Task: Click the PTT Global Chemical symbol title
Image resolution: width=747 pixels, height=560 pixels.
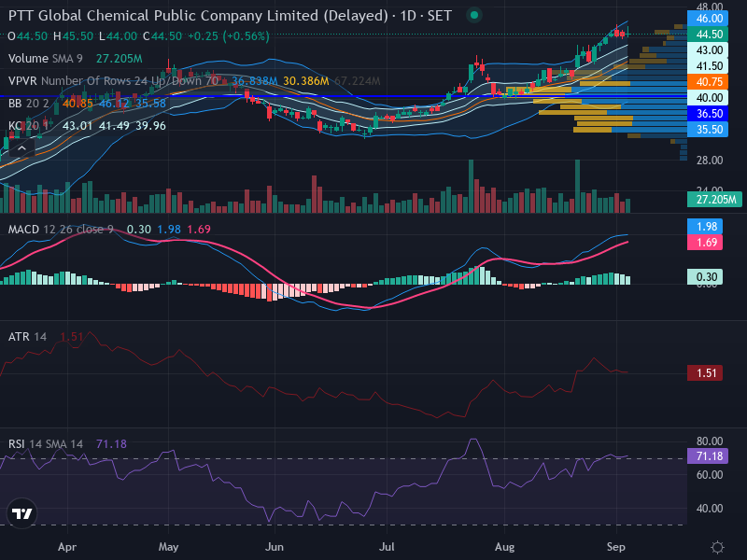Action: (x=198, y=16)
